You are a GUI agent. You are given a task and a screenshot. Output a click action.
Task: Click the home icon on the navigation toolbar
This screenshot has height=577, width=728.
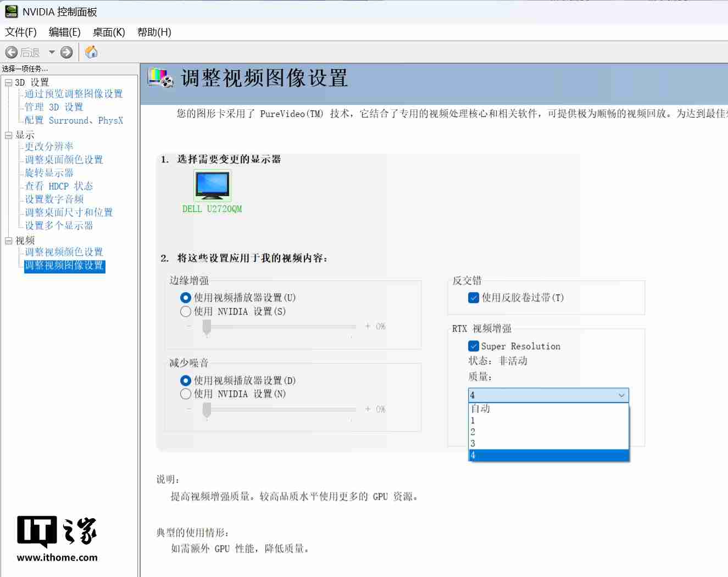click(x=91, y=52)
